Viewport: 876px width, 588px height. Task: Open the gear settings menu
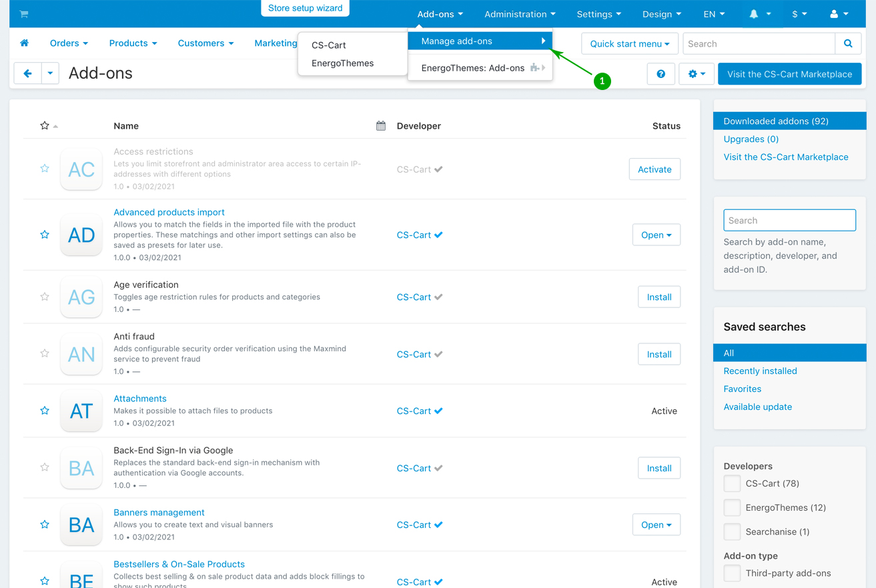click(x=696, y=74)
